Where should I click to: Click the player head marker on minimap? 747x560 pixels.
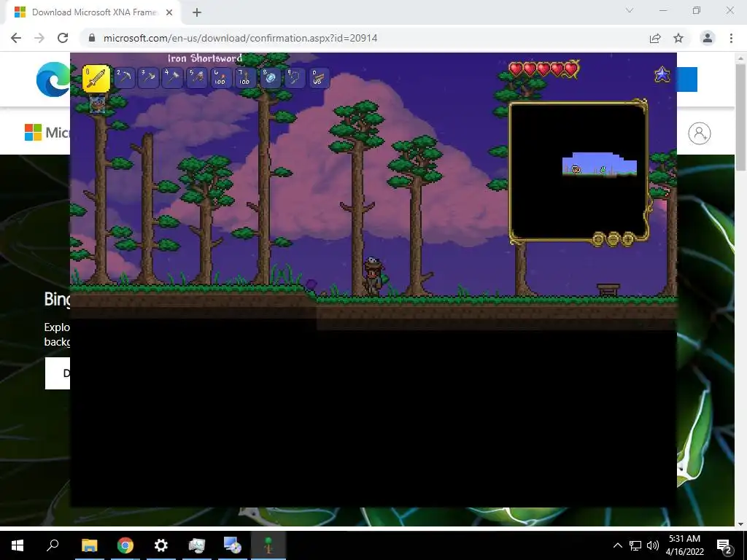576,169
